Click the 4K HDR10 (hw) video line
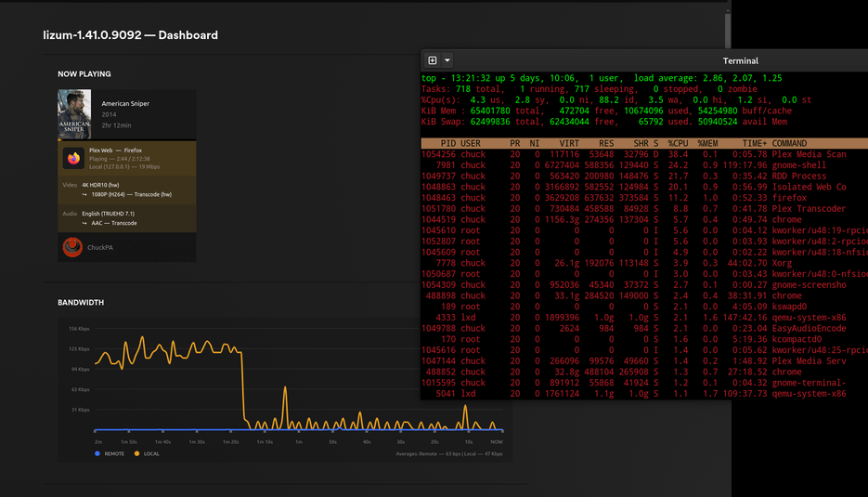The height and width of the screenshot is (497, 868). pyautogui.click(x=100, y=185)
